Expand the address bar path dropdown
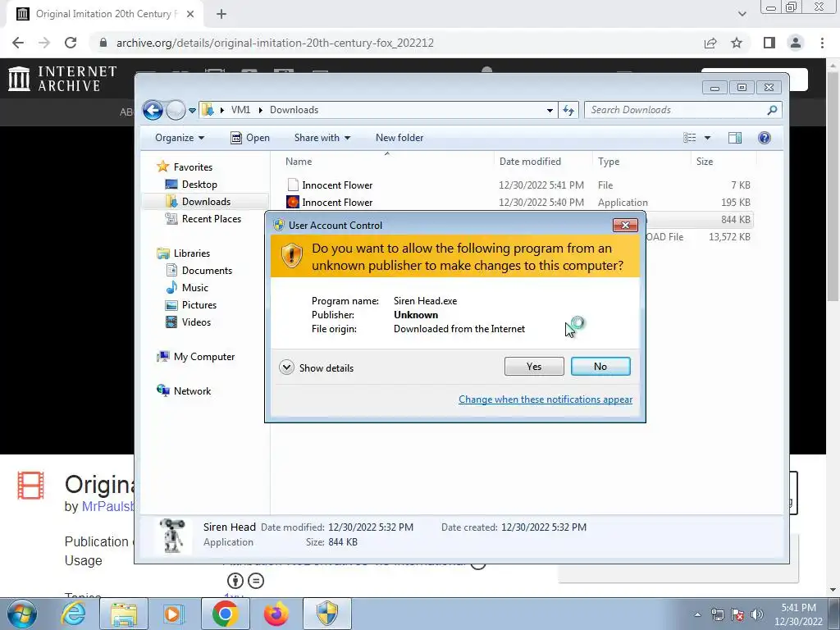This screenshot has height=630, width=840. pos(550,111)
